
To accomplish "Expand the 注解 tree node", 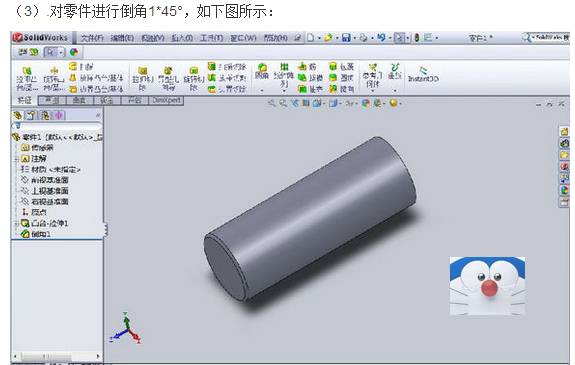I will click(16, 159).
